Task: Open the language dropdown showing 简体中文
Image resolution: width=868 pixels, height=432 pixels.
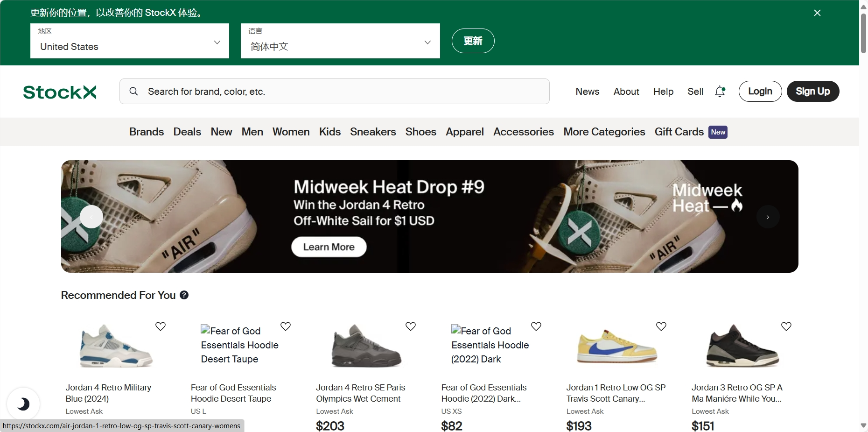Action: point(340,41)
